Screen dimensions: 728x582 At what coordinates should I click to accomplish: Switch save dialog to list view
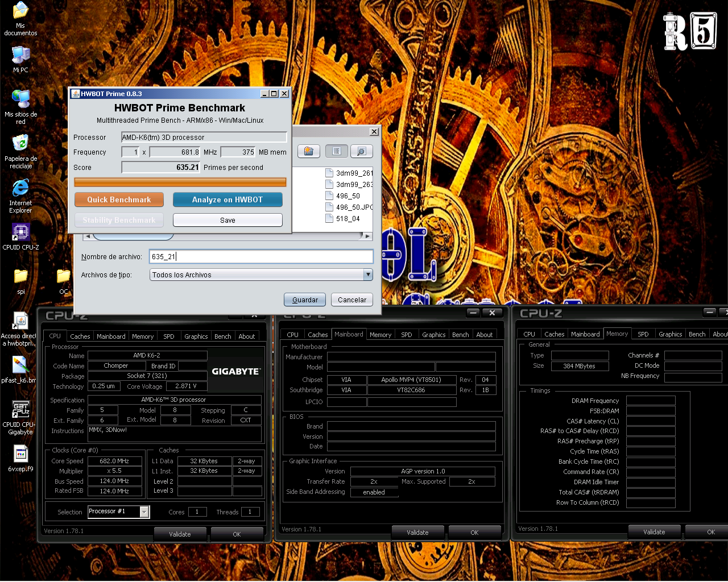[x=337, y=151]
